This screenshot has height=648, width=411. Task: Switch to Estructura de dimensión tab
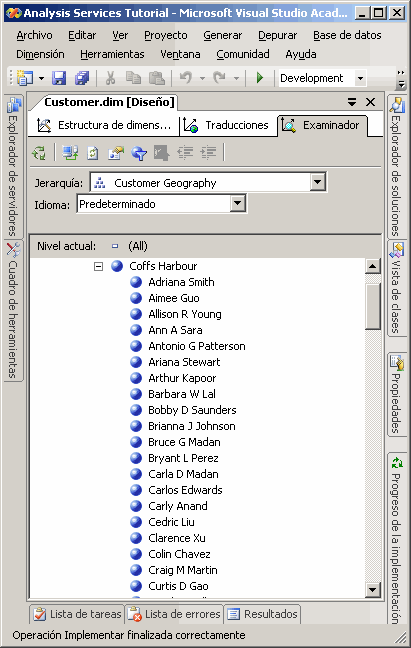point(105,125)
